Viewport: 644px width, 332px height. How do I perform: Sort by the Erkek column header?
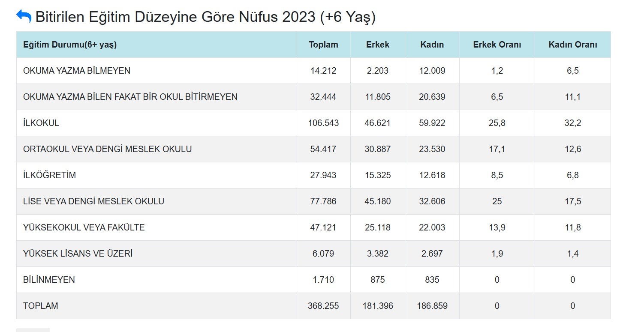pos(377,44)
